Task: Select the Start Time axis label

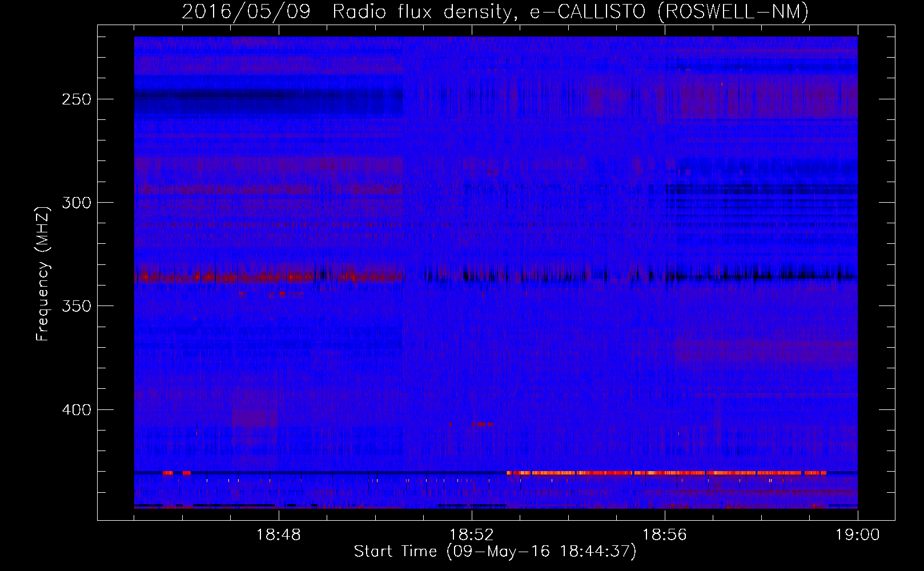Action: tap(495, 552)
